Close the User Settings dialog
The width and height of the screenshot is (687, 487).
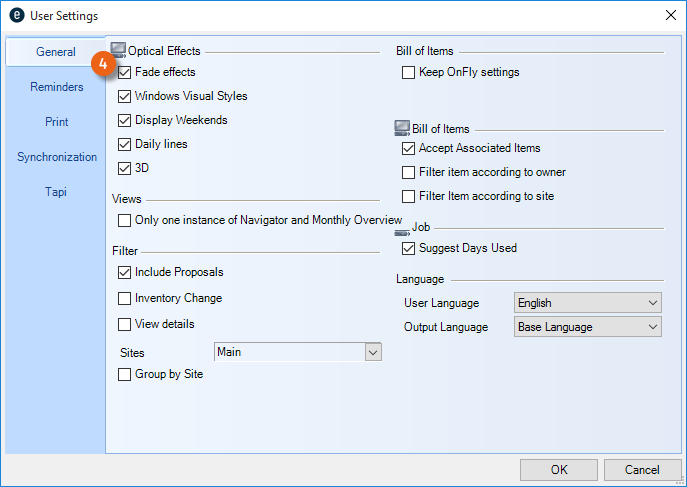point(669,15)
